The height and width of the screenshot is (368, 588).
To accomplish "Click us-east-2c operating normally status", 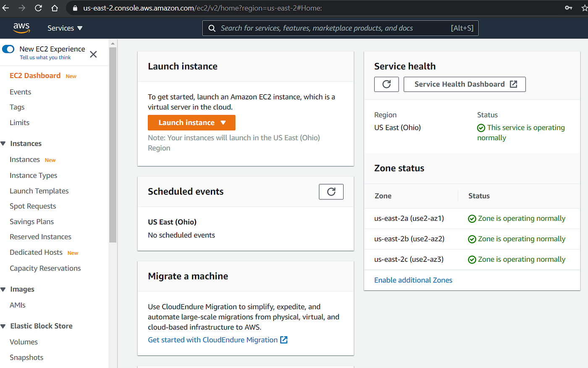I will (517, 259).
